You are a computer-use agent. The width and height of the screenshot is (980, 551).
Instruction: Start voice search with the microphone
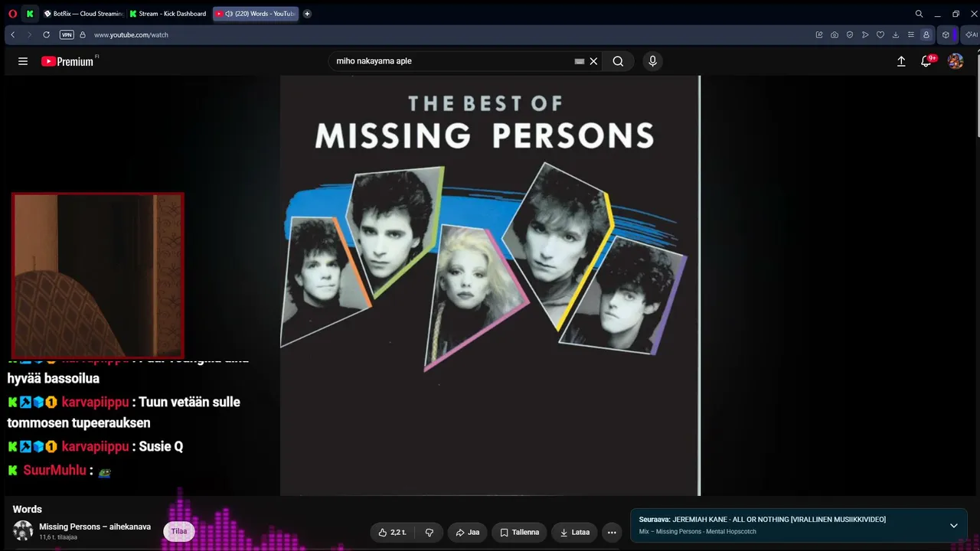click(652, 61)
